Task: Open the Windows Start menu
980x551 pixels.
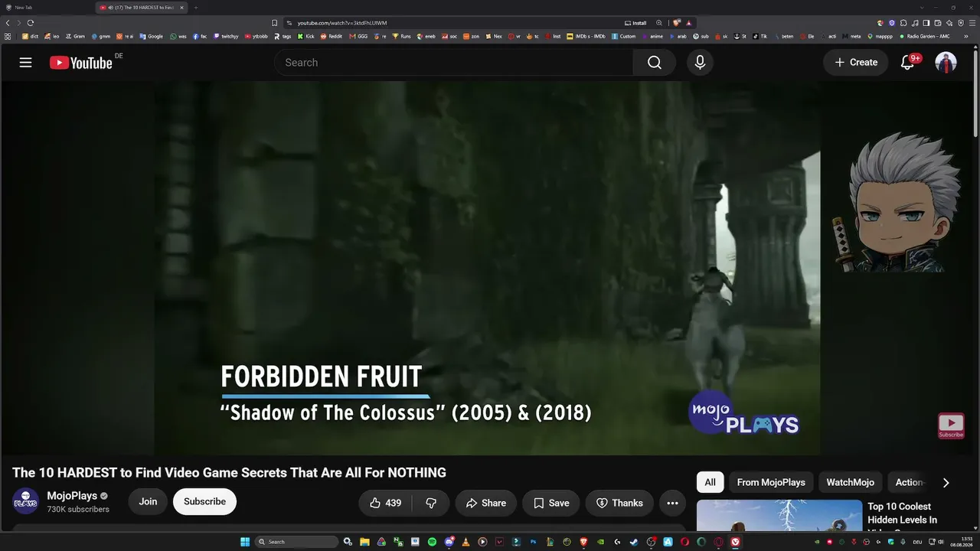Action: 245,542
